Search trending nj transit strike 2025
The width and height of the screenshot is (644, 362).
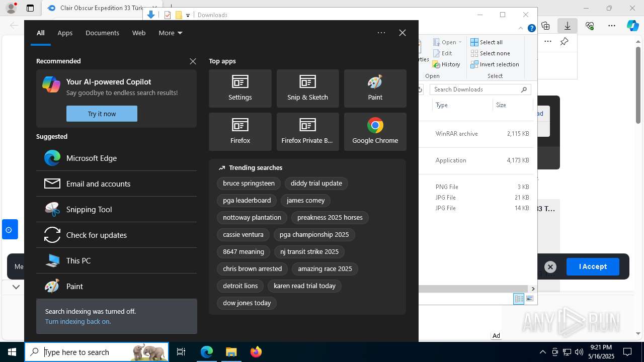click(x=309, y=251)
